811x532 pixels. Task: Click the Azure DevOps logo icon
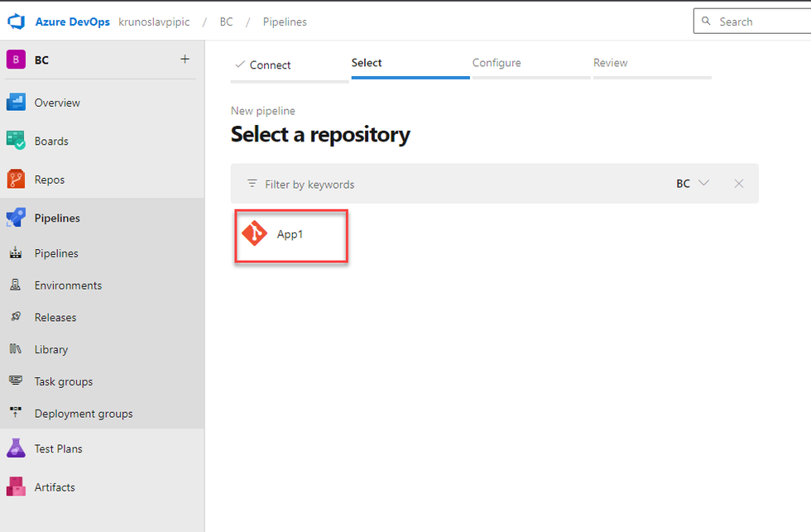16,22
